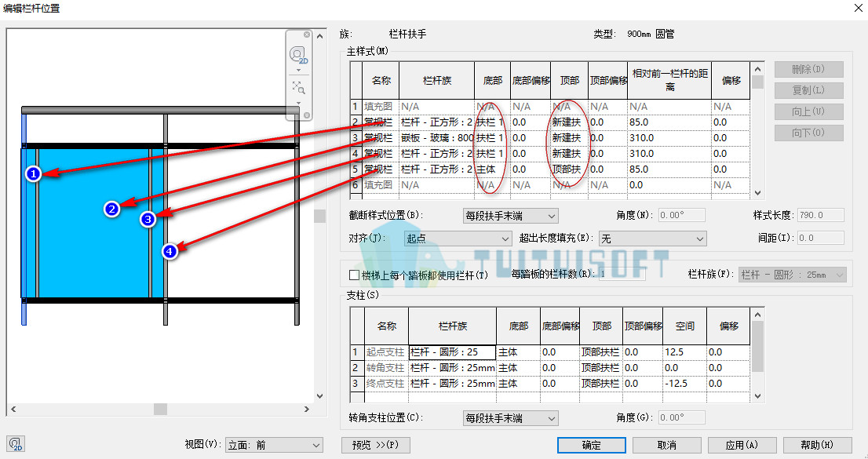Click 栏杆族 column header in 主样式 table
This screenshot has height=459, width=868.
click(x=437, y=80)
